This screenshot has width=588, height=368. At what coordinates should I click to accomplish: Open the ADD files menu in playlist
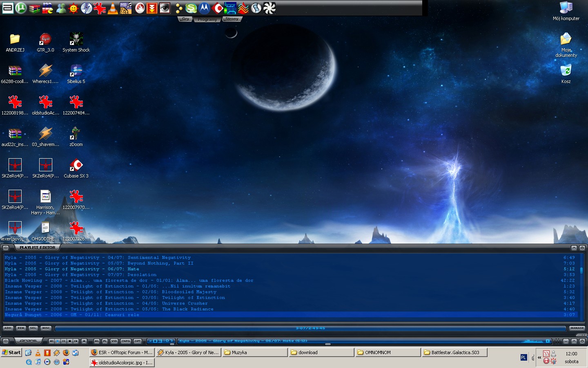[8, 328]
